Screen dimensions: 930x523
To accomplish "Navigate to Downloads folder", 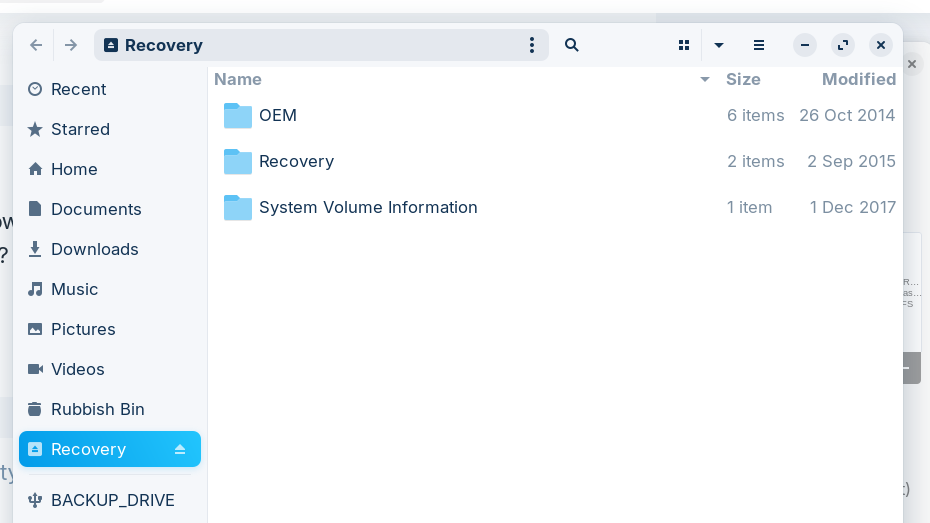I will pos(94,249).
